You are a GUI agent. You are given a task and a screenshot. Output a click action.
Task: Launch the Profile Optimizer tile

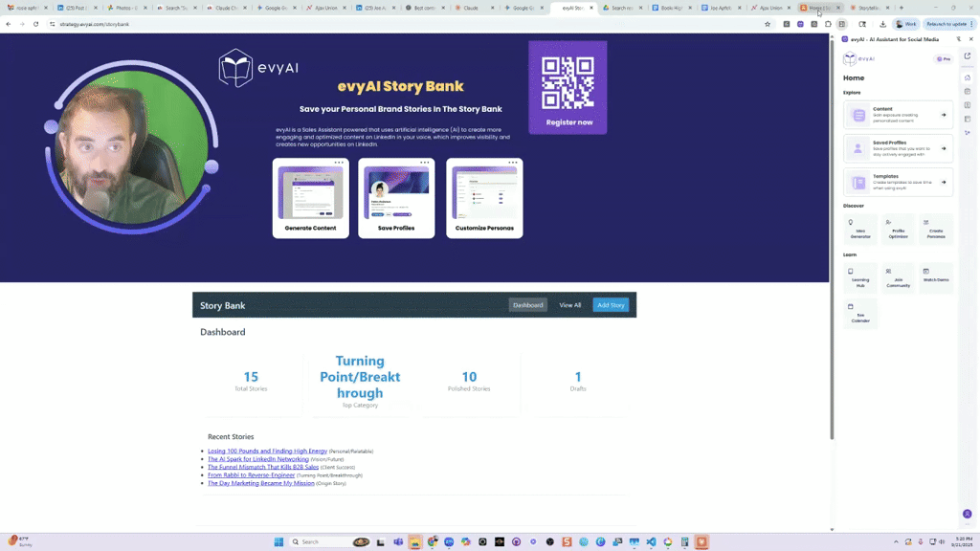point(898,229)
